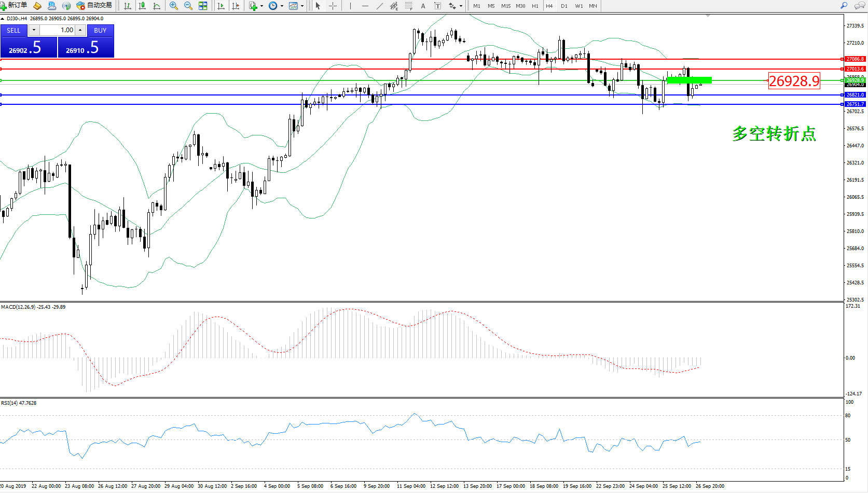868x493 pixels.
Task: Toggle chart auto scroll icon
Action: [221, 6]
